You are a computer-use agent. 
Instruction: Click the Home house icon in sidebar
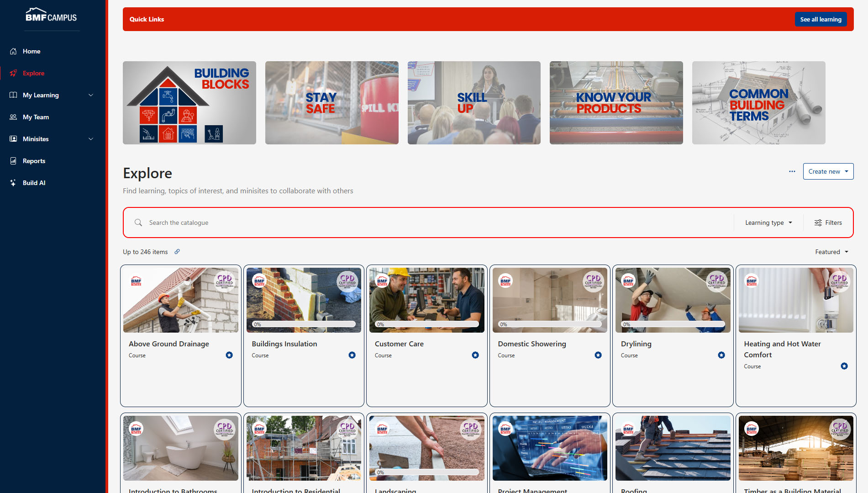pyautogui.click(x=13, y=51)
